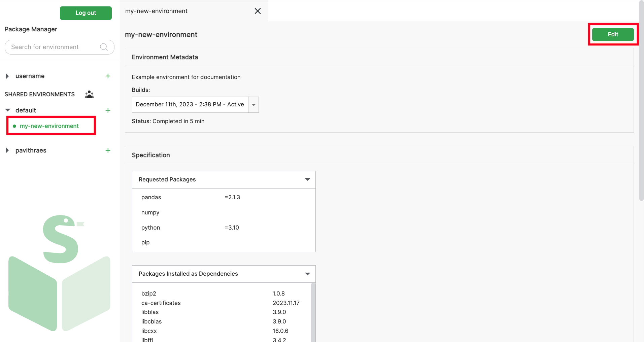644x342 pixels.
Task: Collapse Packages Installed as Dependencies section
Action: pos(307,274)
